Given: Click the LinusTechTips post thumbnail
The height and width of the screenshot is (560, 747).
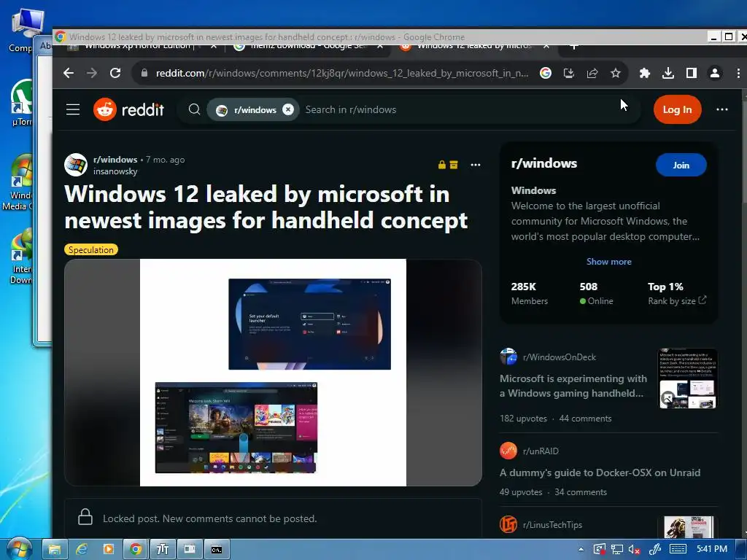Looking at the screenshot, I should pos(688,527).
